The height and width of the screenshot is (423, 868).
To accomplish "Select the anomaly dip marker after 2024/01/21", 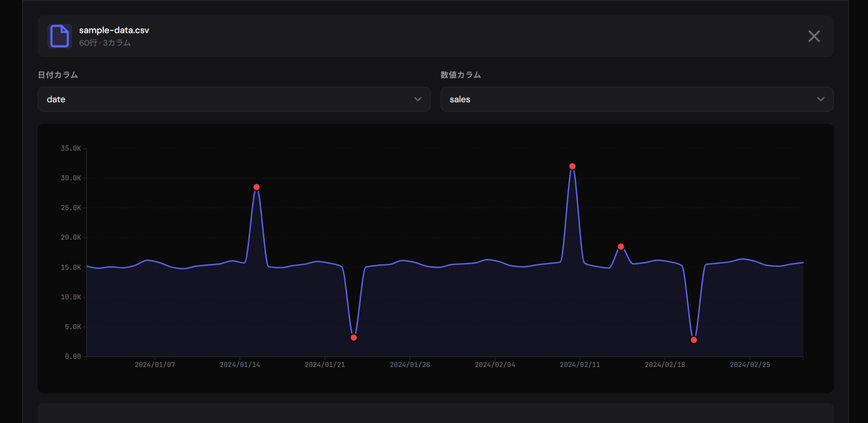I will (354, 338).
